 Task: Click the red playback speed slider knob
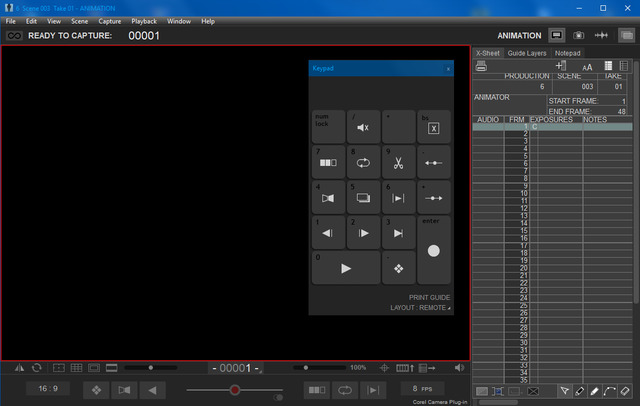pos(235,389)
